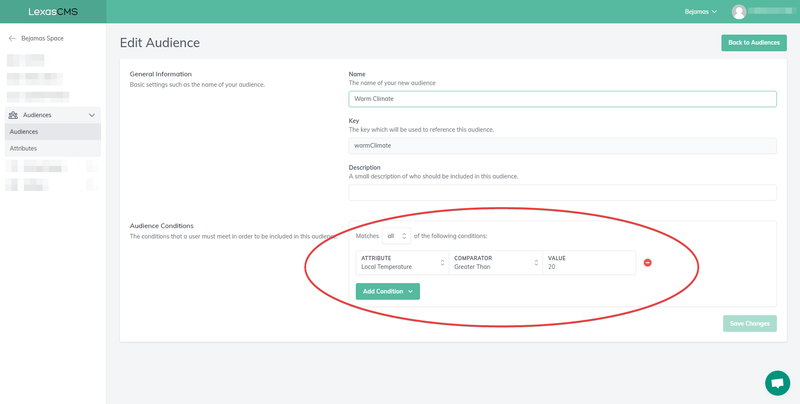Viewport: 800px width, 404px height.
Task: Click the Save Changes button
Action: click(x=749, y=323)
